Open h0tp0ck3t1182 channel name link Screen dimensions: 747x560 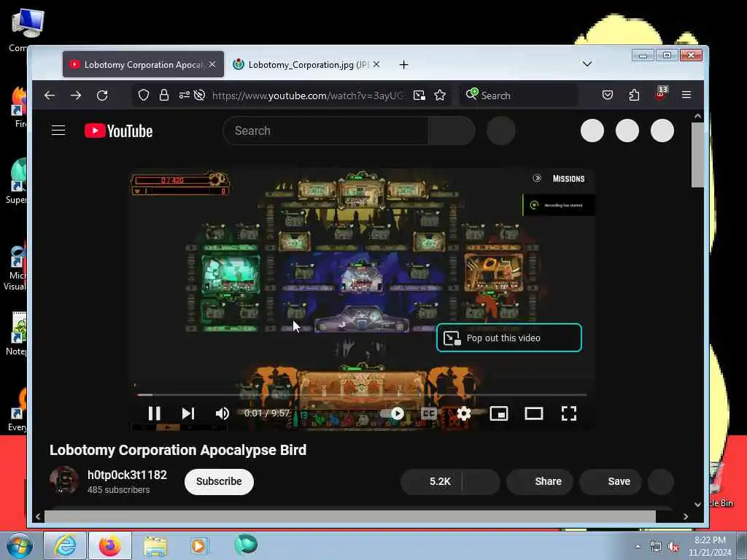[127, 475]
